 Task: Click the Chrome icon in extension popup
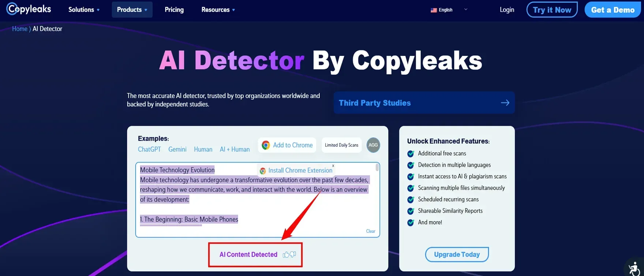tap(263, 171)
